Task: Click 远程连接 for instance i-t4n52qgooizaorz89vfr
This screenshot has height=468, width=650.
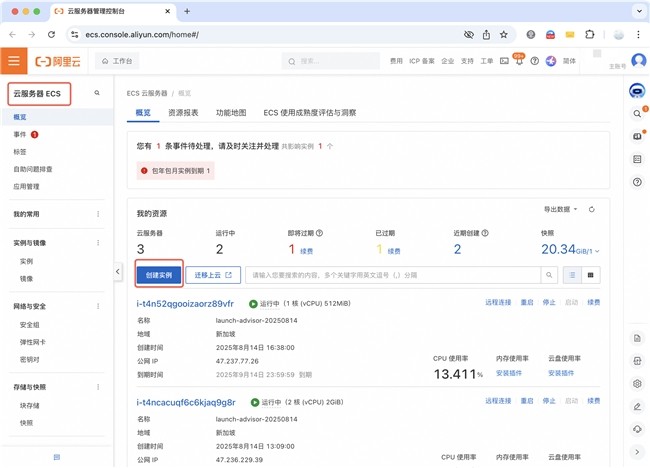Action: (497, 302)
